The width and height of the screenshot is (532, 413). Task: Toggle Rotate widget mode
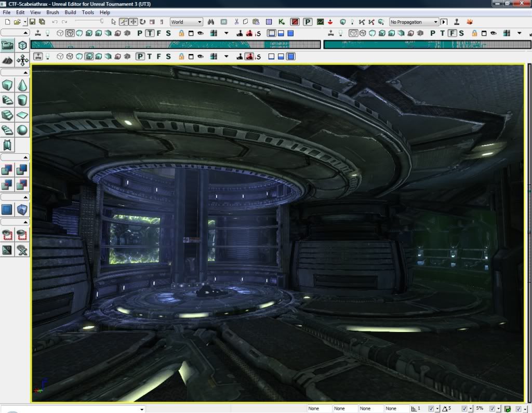tap(142, 22)
